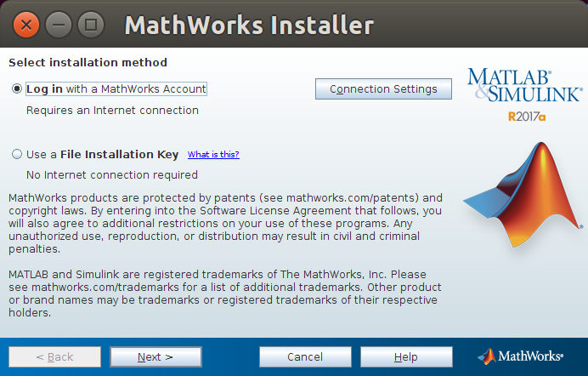
Task: Open Help for the installer
Action: click(x=406, y=357)
